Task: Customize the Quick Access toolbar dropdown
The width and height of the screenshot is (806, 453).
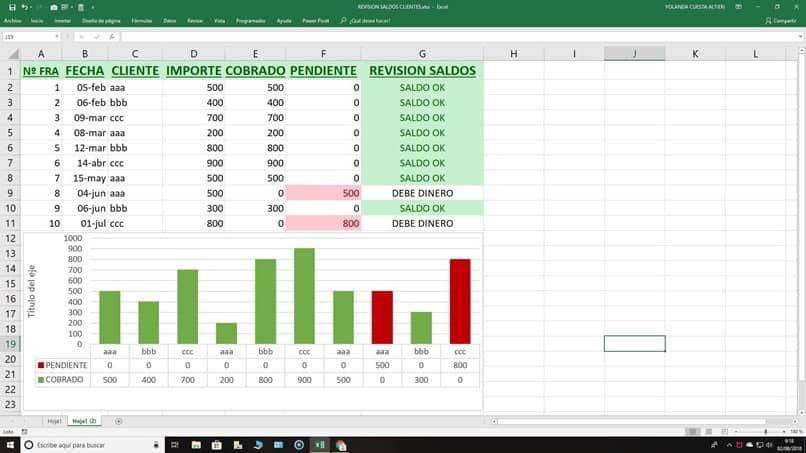Action: click(x=93, y=7)
